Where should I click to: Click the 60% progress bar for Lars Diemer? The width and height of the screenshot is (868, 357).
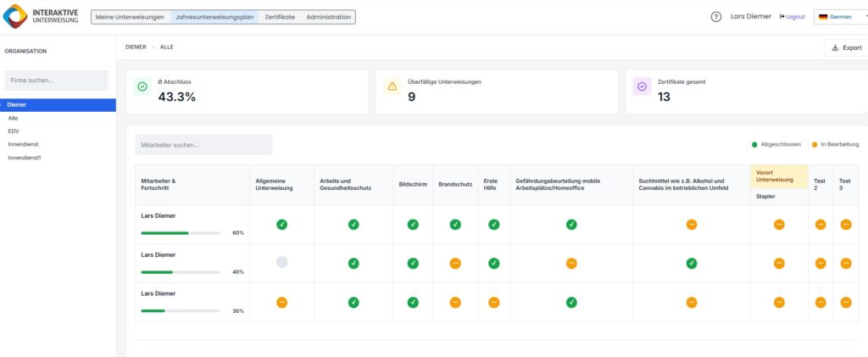coord(181,232)
